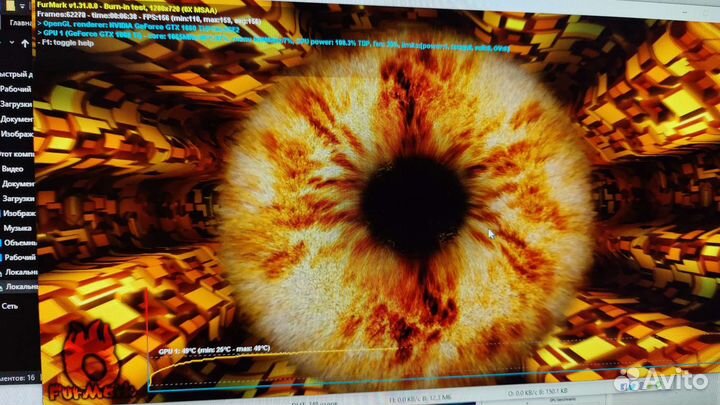Click the GPU 1 GeForce GTX info line
The image size is (720, 405).
point(273,39)
